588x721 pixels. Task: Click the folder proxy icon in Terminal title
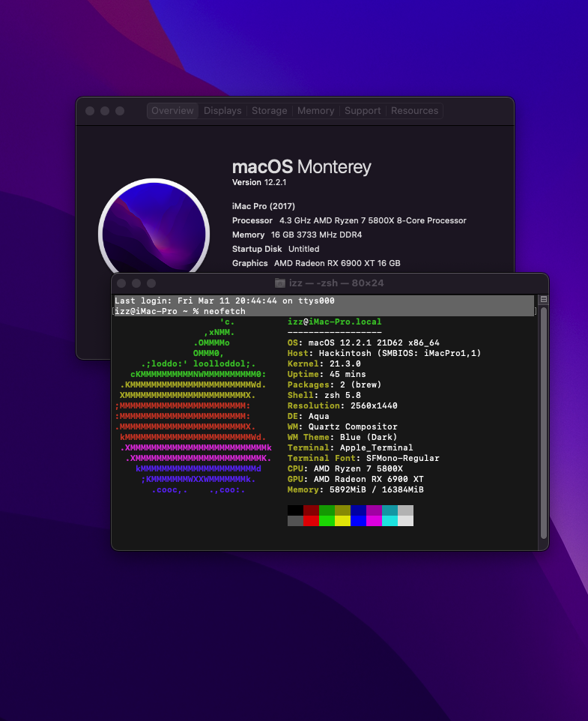pyautogui.click(x=280, y=283)
